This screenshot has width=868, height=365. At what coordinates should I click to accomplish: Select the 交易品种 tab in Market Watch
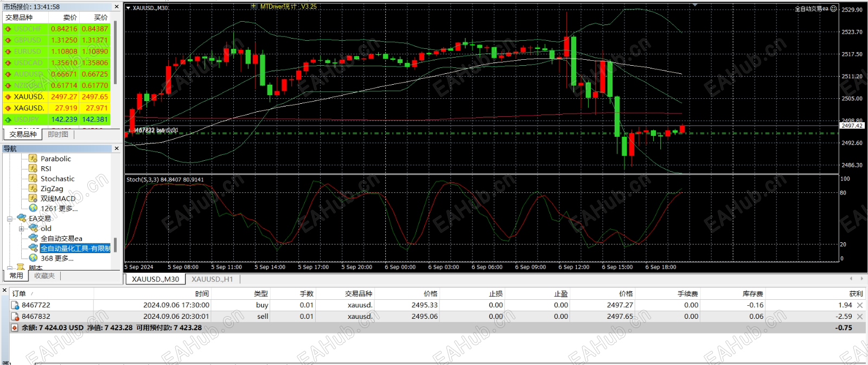click(x=23, y=134)
